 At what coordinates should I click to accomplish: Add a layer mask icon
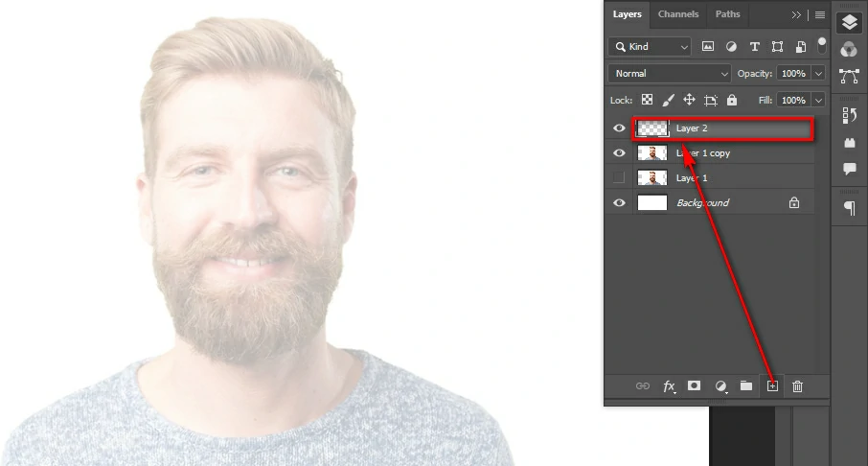coord(694,385)
